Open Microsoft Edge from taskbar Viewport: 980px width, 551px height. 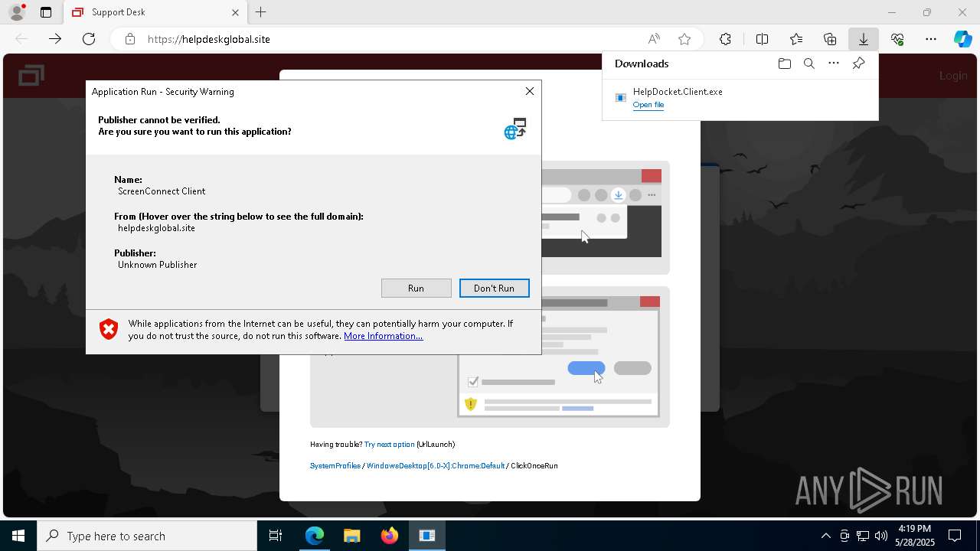coord(315,536)
